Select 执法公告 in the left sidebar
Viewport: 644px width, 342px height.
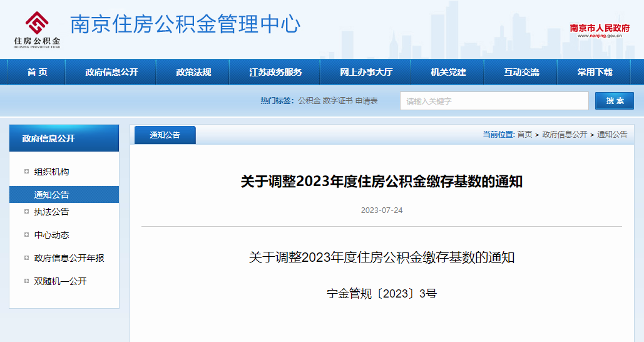coord(51,212)
